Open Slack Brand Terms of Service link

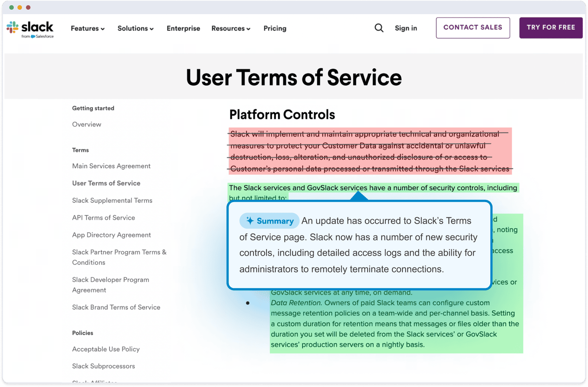[x=116, y=307]
